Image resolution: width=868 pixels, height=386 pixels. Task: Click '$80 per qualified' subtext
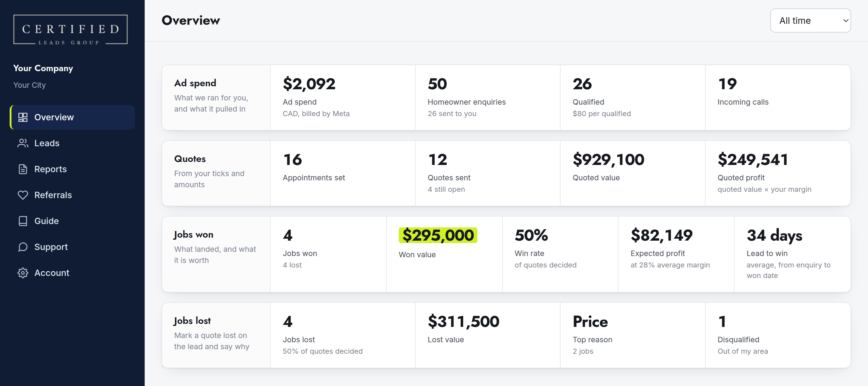coord(602,114)
